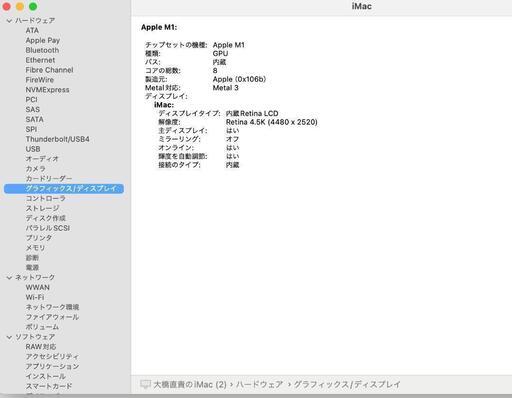Select FireWire in the sidebar
This screenshot has width=512, height=398.
pos(40,80)
